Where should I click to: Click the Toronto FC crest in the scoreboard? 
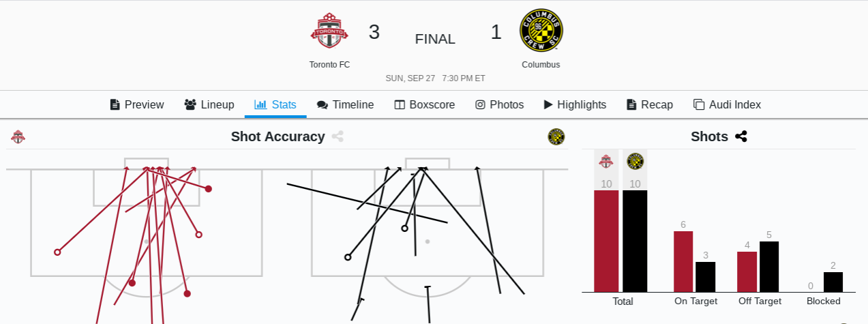click(329, 31)
